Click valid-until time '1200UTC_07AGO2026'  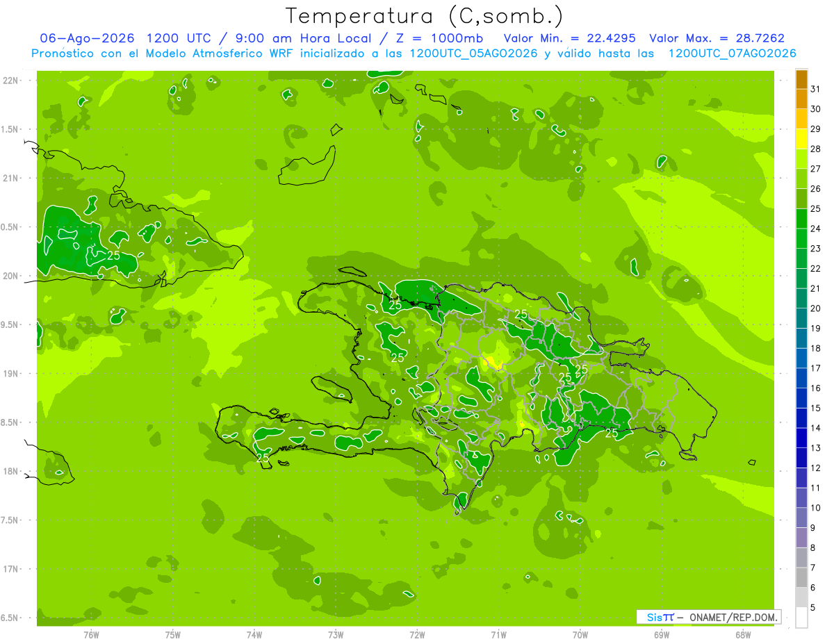732,53
